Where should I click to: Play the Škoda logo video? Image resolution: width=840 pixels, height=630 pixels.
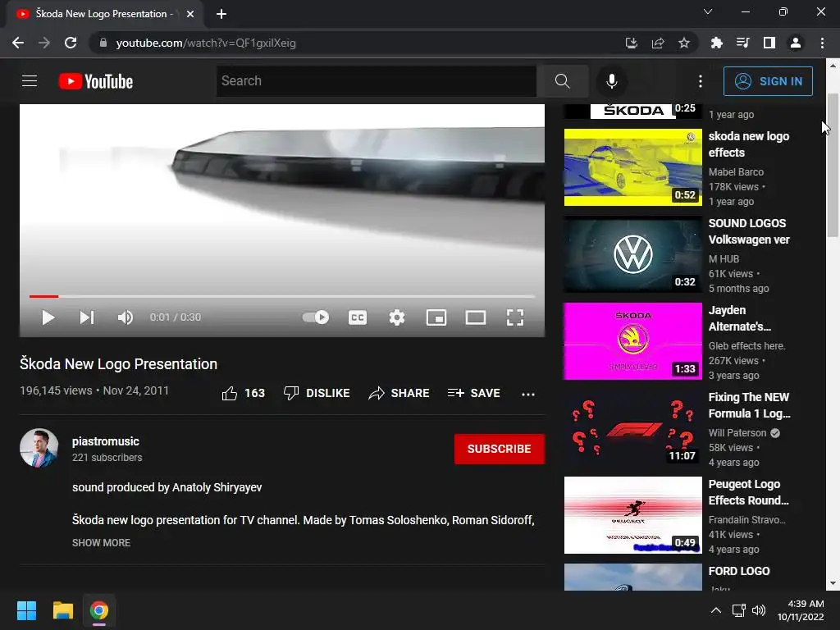48,317
